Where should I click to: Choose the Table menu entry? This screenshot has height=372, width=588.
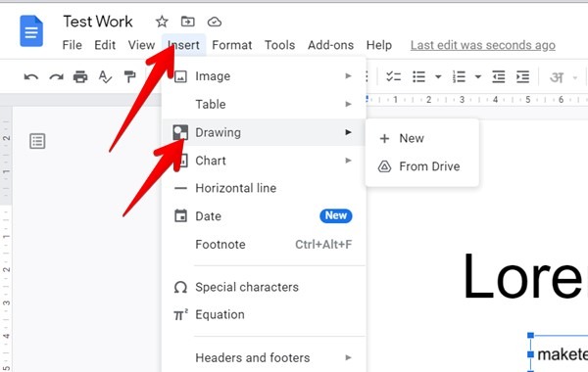click(264, 104)
